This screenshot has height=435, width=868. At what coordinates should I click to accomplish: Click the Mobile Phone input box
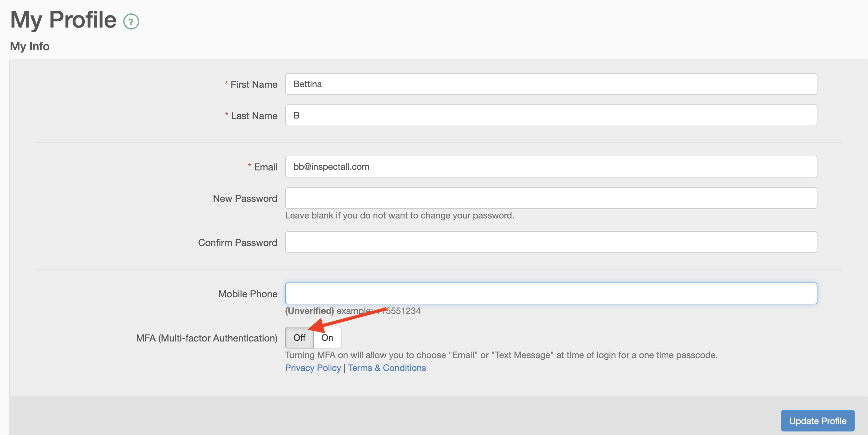point(551,293)
